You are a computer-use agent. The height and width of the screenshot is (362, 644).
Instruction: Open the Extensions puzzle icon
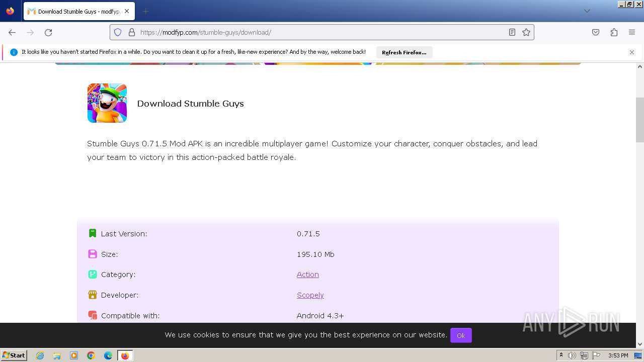click(614, 32)
